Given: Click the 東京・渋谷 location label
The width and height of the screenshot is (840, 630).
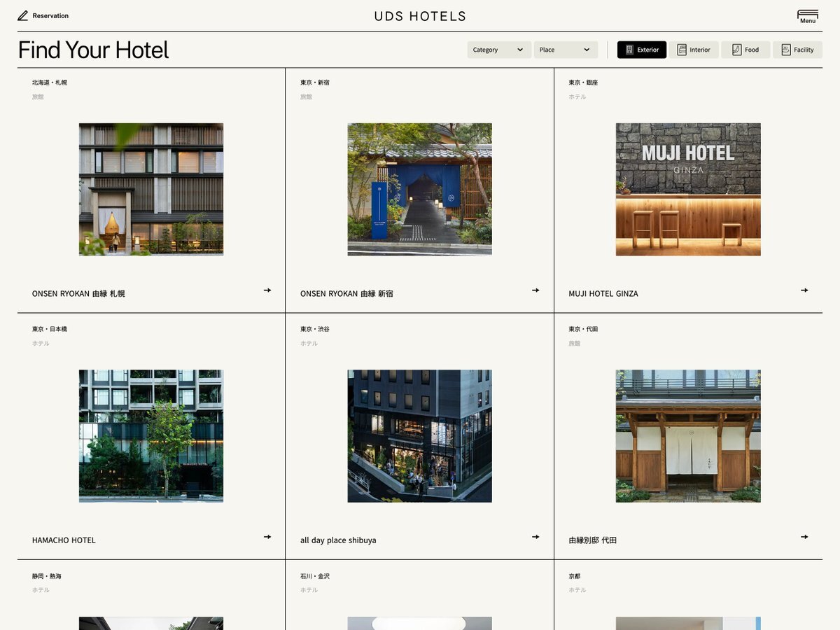Looking at the screenshot, I should point(315,329).
